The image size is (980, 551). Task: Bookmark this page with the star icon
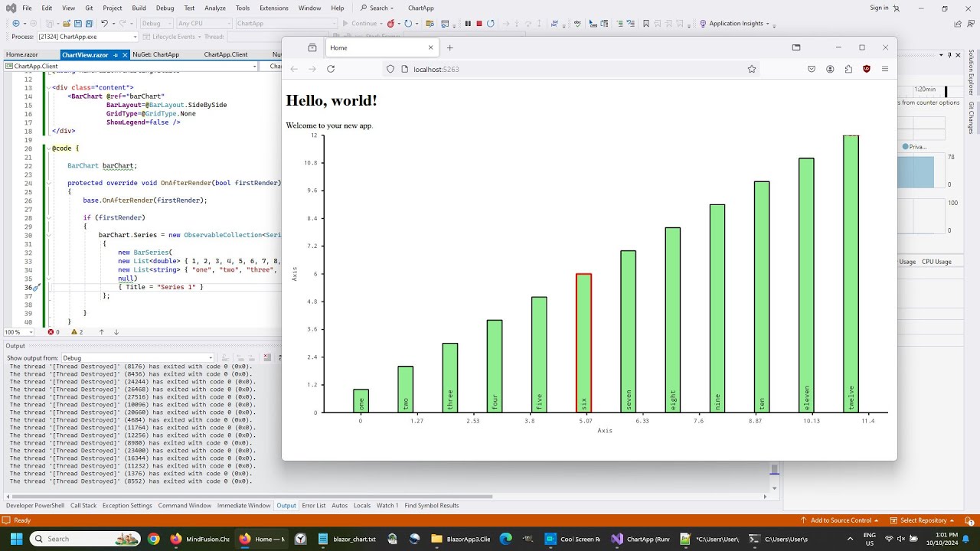pyautogui.click(x=752, y=69)
